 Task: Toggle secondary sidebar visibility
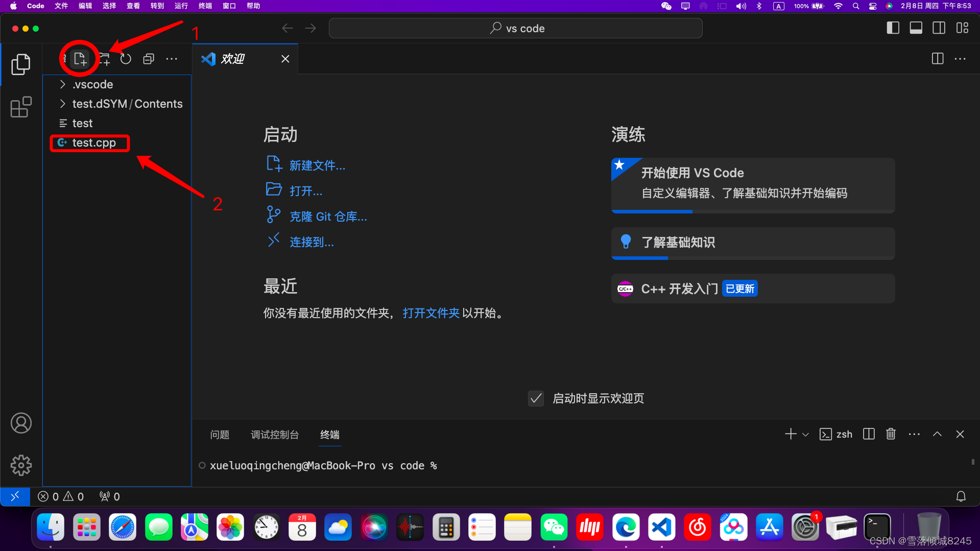(939, 28)
